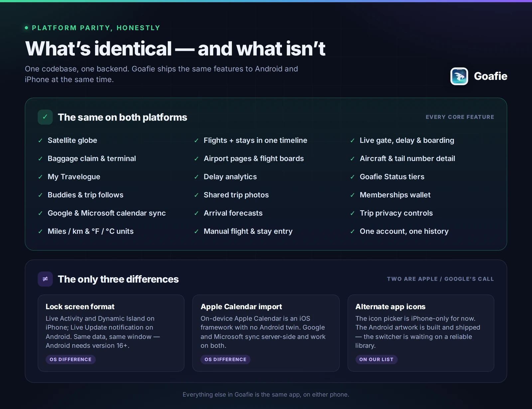Select the 'Goafie Status tiers' feature text
This screenshot has width=532, height=409.
pyautogui.click(x=392, y=177)
